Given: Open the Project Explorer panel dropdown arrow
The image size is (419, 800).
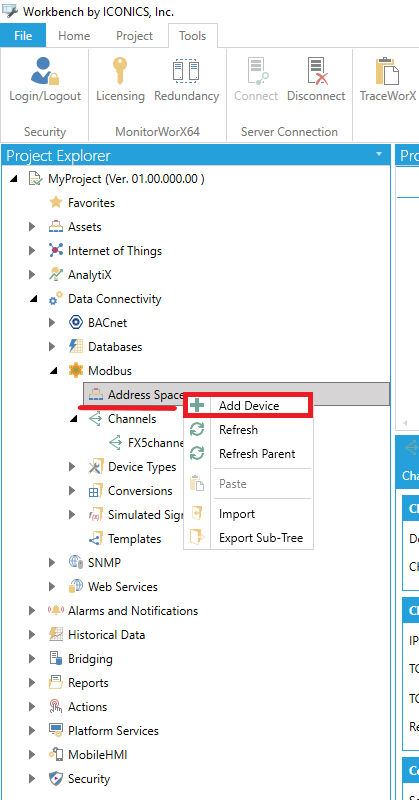Looking at the screenshot, I should pos(379,154).
